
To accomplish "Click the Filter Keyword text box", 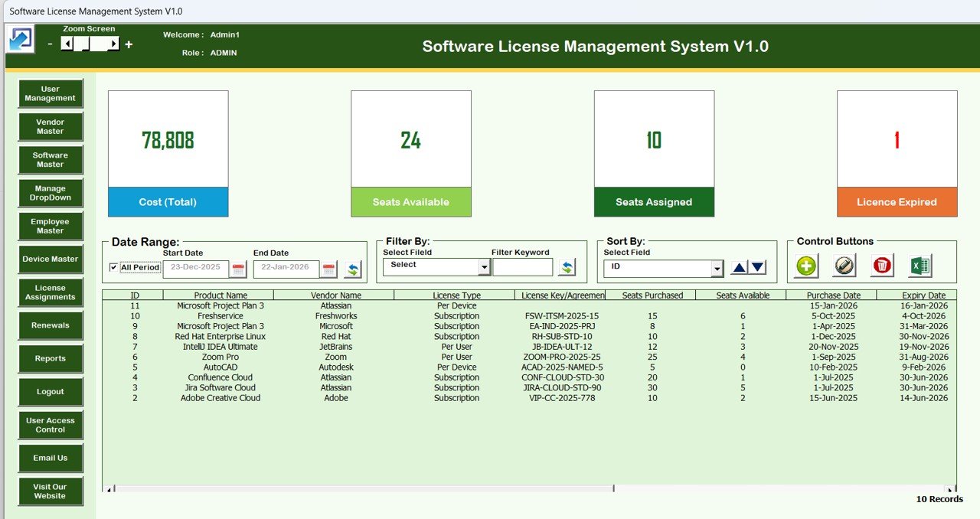I will (522, 267).
